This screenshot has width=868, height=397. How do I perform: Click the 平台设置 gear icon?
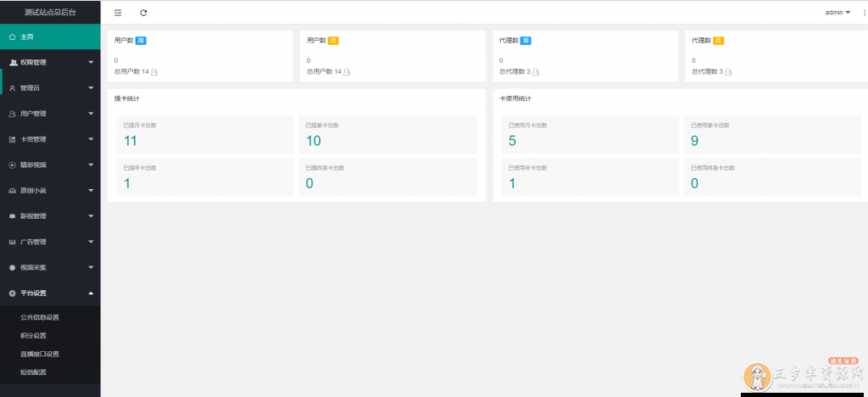[13, 293]
